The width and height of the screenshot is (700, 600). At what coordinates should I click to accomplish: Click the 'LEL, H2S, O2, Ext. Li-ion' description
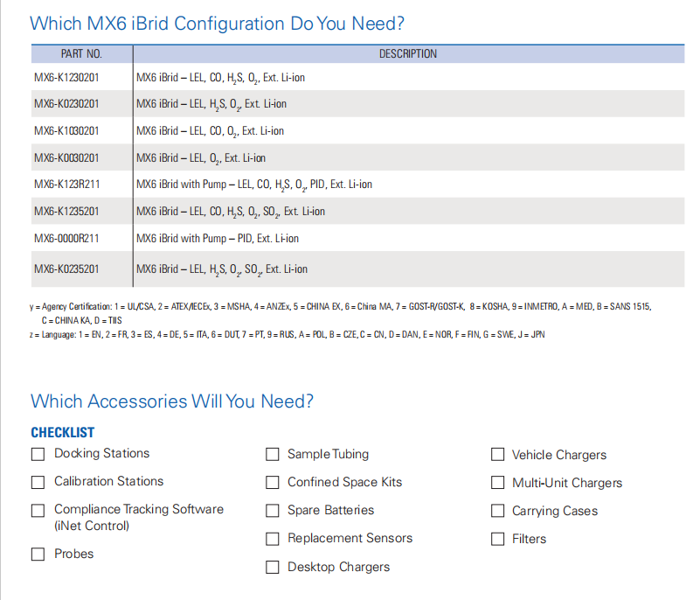[211, 105]
